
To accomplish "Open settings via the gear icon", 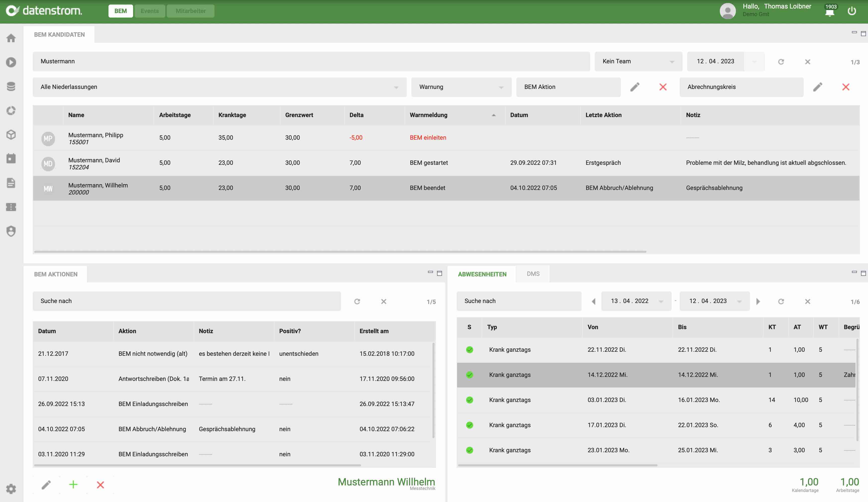I will click(x=11, y=489).
